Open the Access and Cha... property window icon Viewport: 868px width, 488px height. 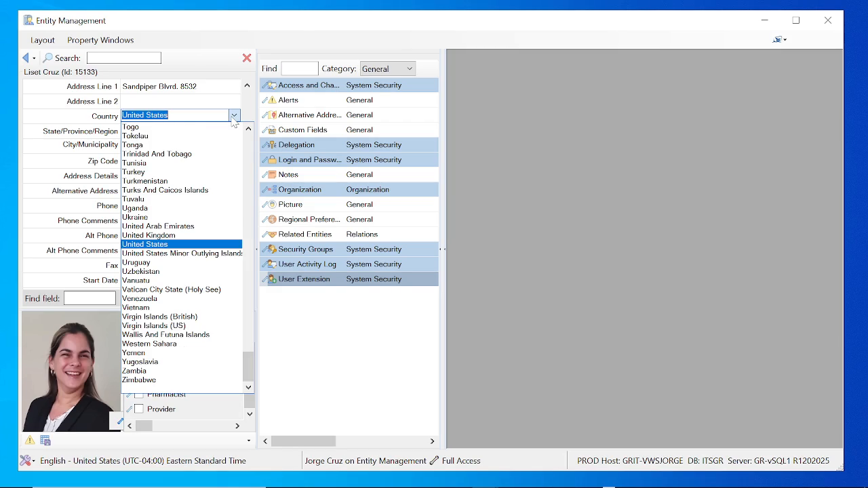271,85
